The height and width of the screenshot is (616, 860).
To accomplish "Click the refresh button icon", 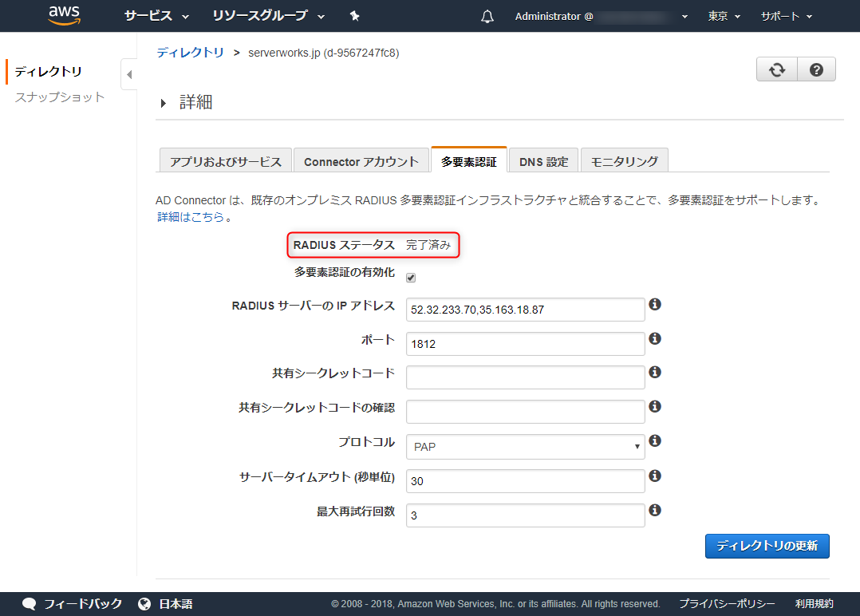I will pos(776,70).
